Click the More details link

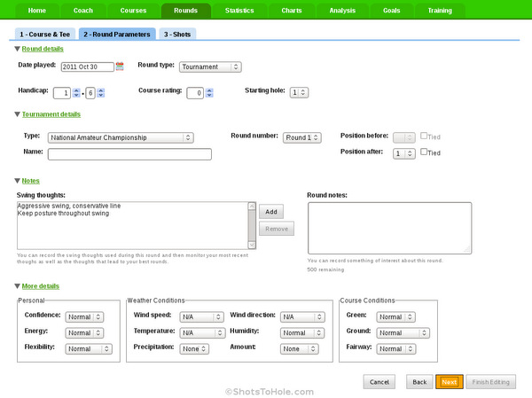pyautogui.click(x=41, y=286)
